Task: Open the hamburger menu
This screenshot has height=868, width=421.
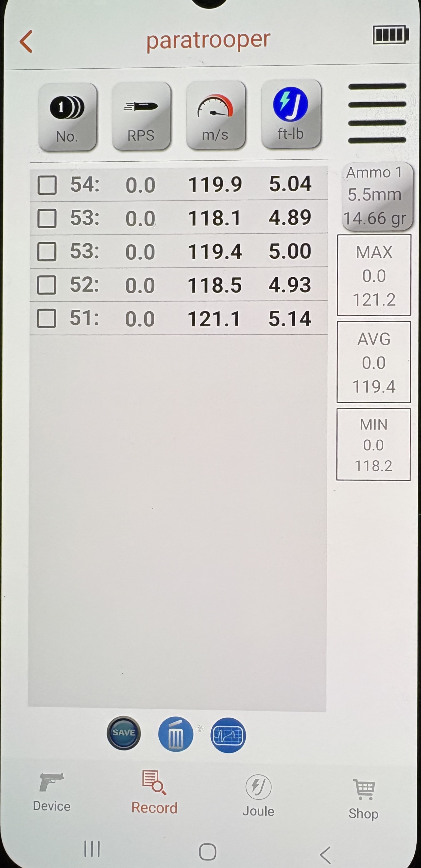Action: pyautogui.click(x=377, y=113)
